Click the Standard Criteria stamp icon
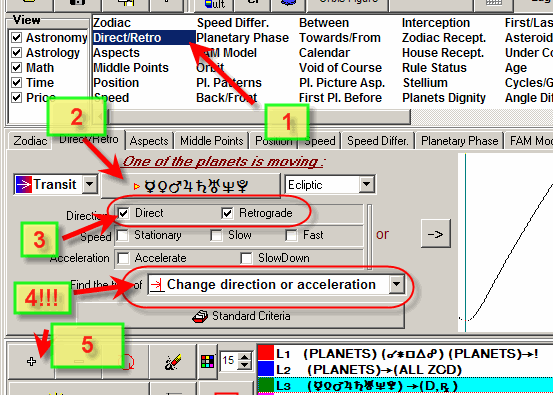553x395 pixels. point(201,316)
